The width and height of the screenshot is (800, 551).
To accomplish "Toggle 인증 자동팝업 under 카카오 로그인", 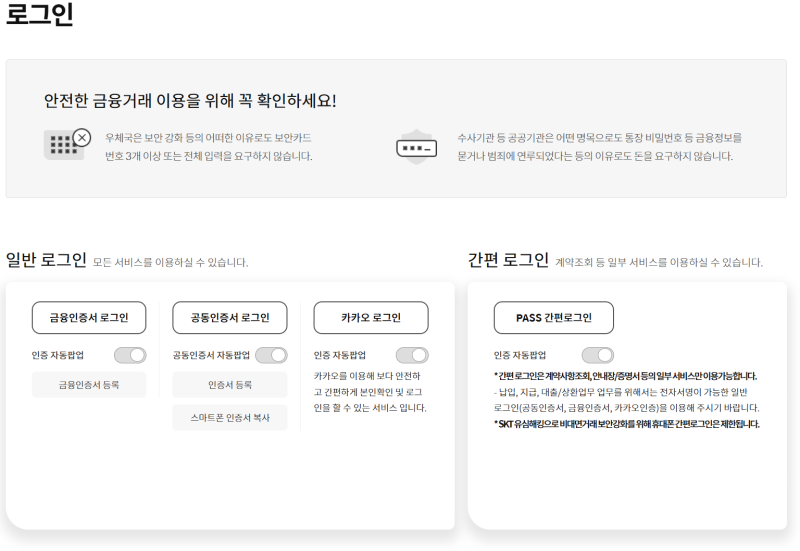I will coord(412,355).
